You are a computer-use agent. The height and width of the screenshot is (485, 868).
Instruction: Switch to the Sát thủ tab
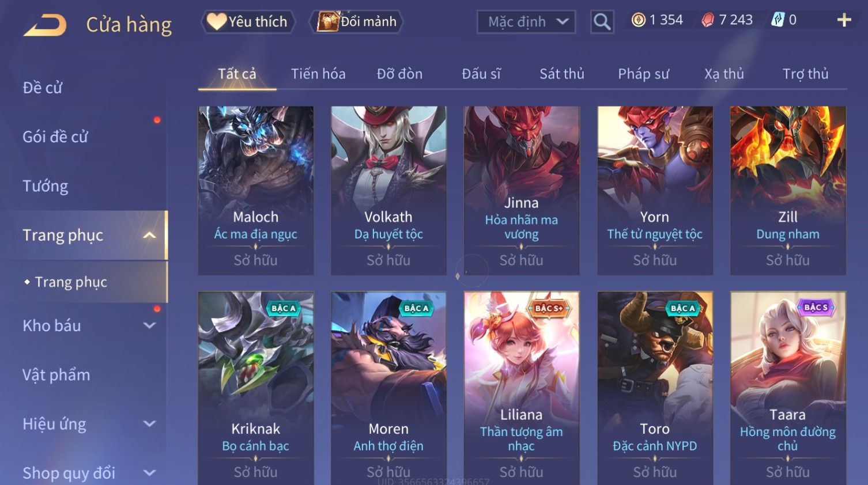[x=562, y=74]
